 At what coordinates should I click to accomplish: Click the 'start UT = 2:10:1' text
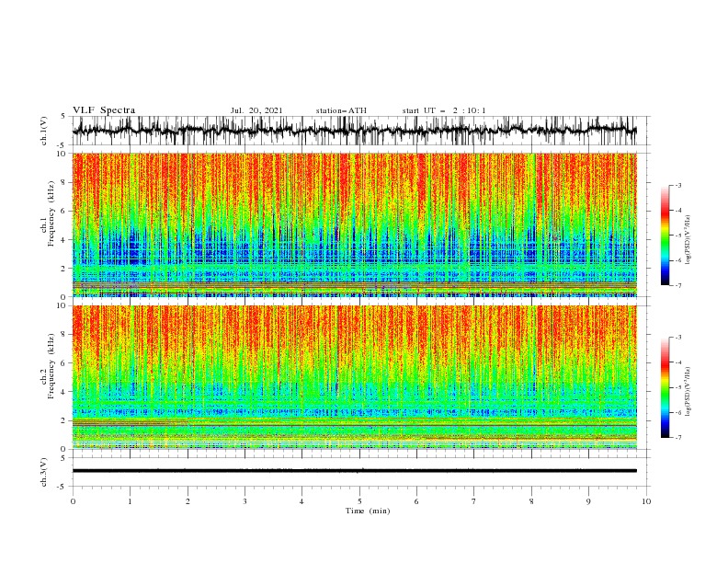(x=444, y=110)
